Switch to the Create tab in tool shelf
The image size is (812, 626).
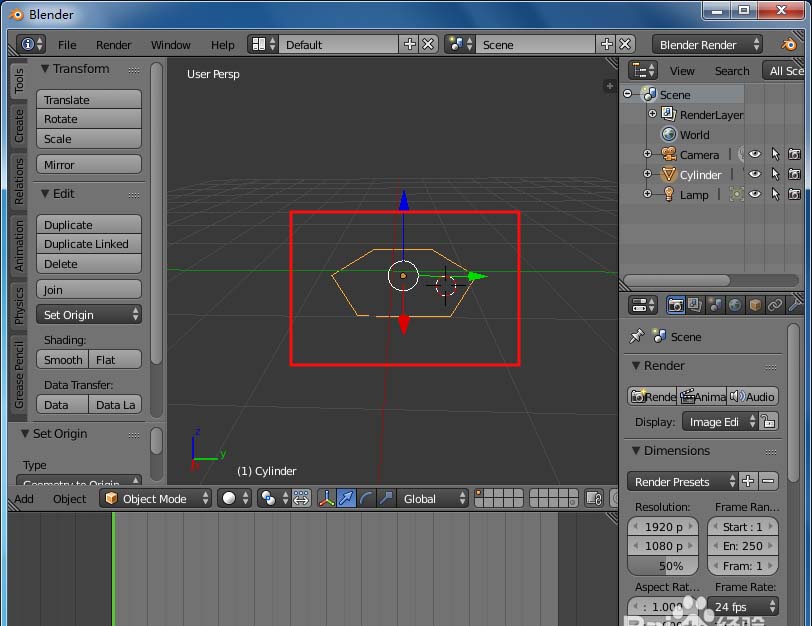point(19,125)
